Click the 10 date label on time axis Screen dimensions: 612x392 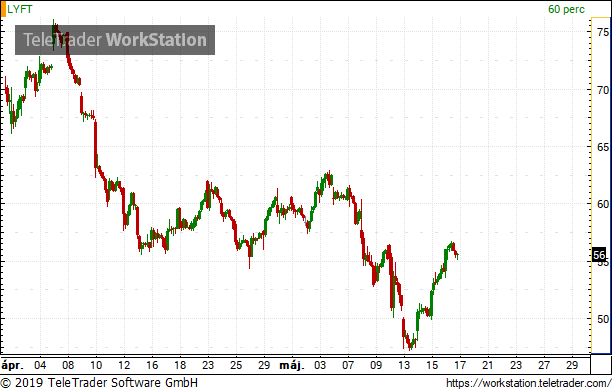point(96,365)
